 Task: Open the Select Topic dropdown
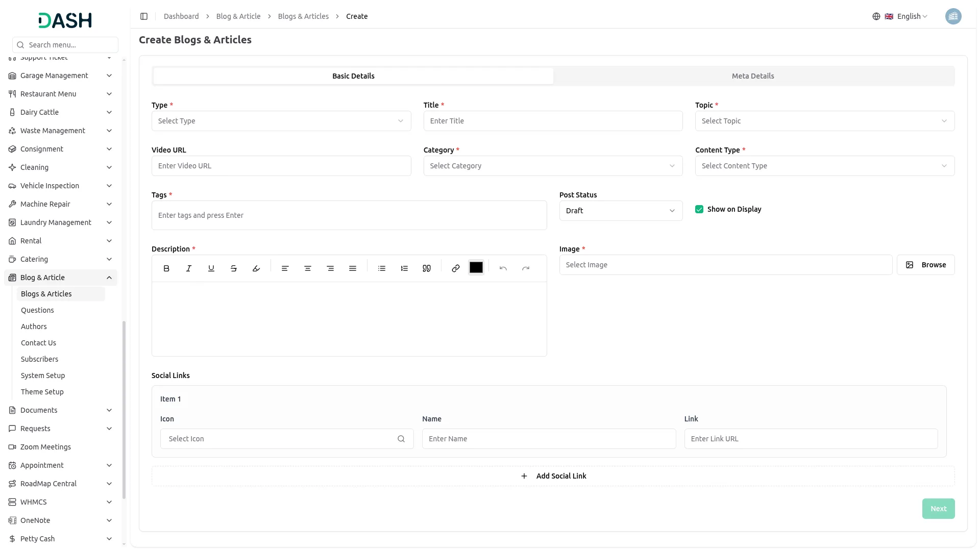point(825,121)
